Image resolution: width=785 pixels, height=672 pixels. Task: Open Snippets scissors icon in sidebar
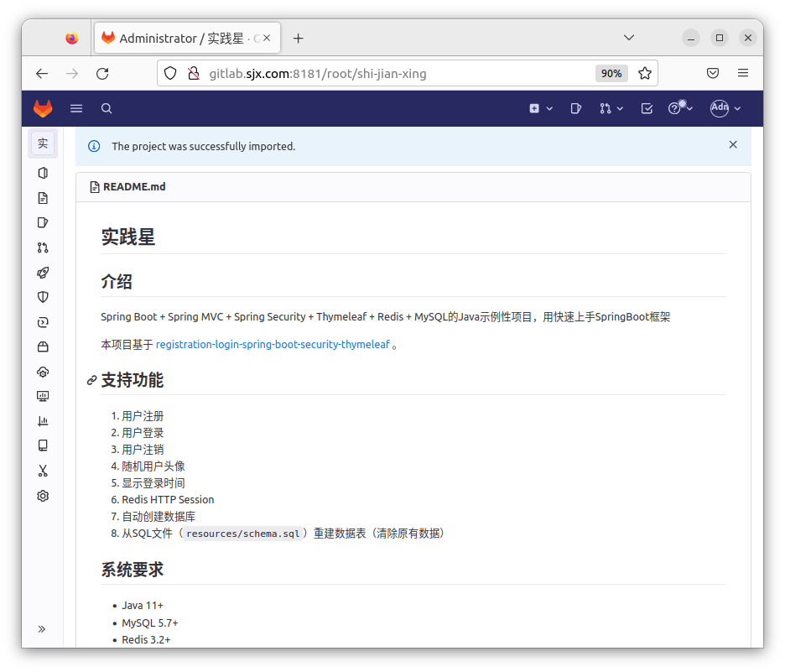click(43, 471)
